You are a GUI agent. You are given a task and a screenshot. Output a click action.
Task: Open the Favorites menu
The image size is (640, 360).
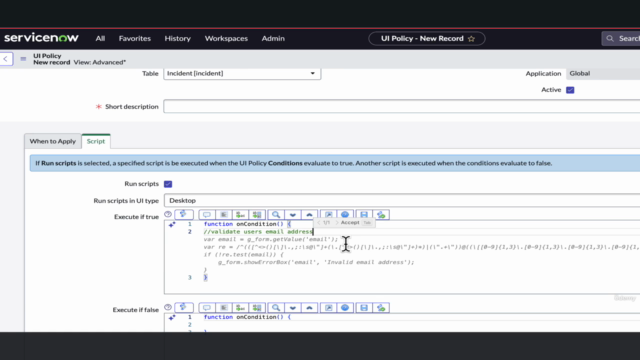click(x=135, y=38)
